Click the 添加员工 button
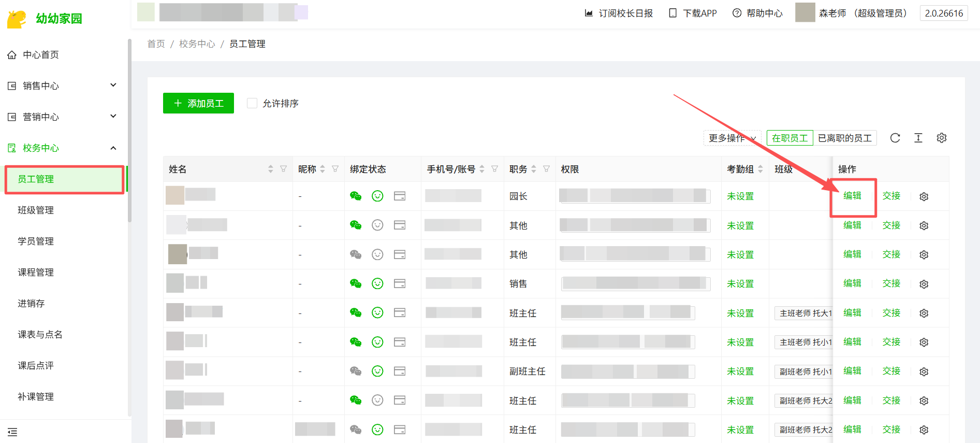Screen dimensions: 980x443 pos(198,103)
